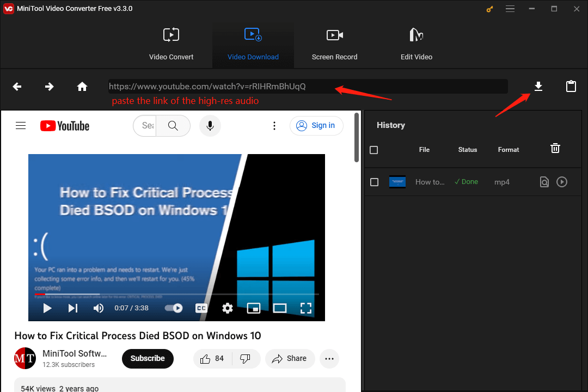Open video player settings gear
The image size is (588, 392).
click(227, 308)
